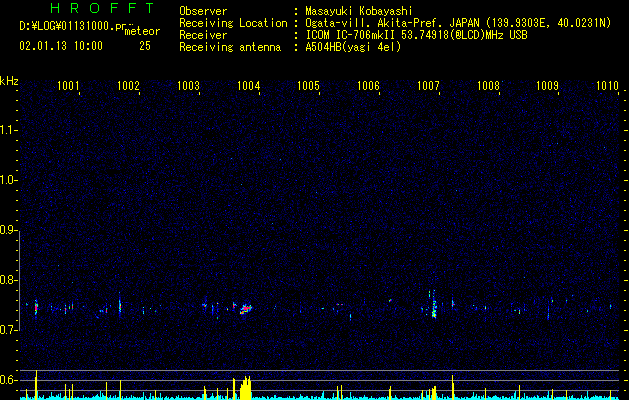Click the date and time 02.01.13 10:00
This screenshot has height=400, width=629.
(61, 46)
